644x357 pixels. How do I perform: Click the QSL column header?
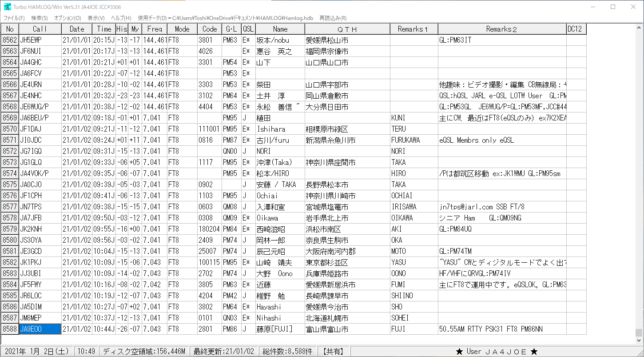pyautogui.click(x=248, y=29)
